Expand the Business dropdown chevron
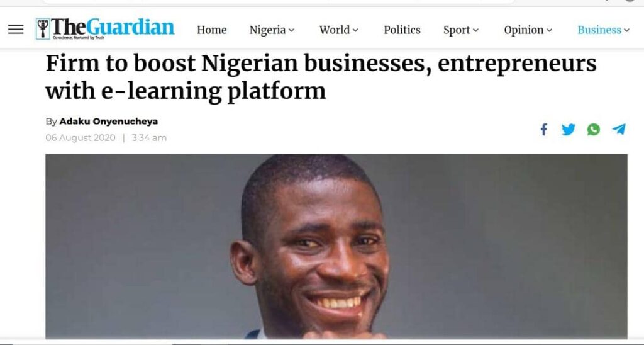 (x=626, y=30)
